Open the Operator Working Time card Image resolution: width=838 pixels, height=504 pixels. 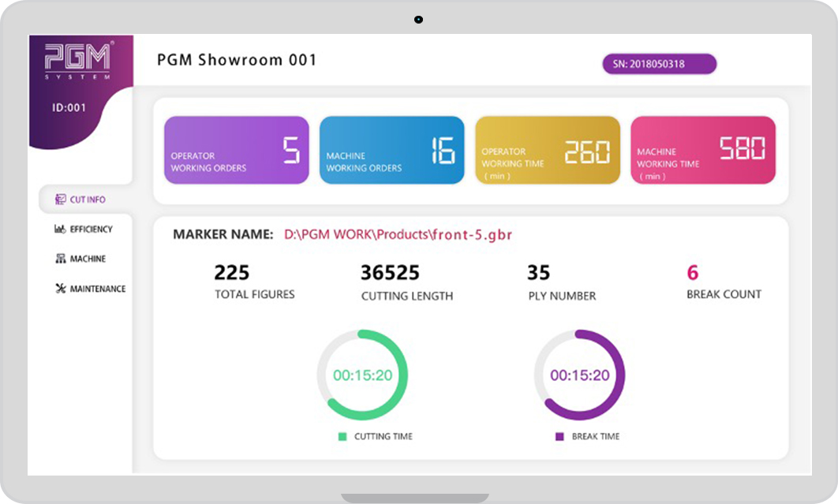point(548,150)
